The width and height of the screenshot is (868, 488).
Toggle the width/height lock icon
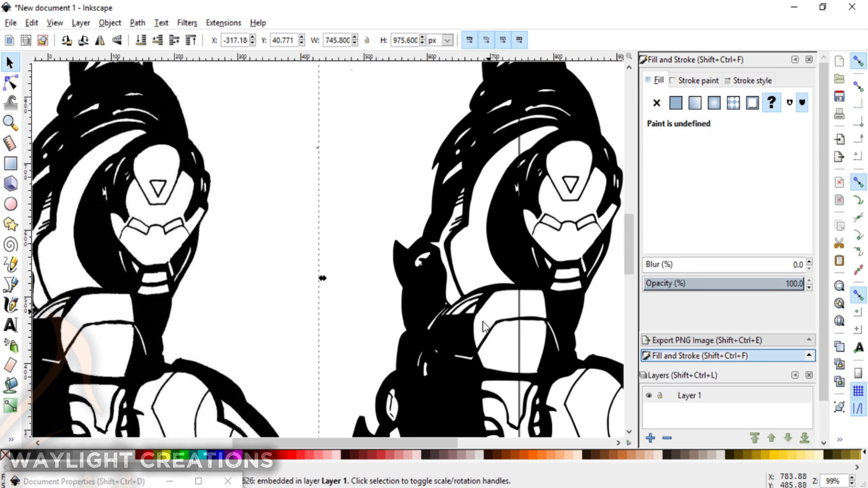[x=367, y=40]
